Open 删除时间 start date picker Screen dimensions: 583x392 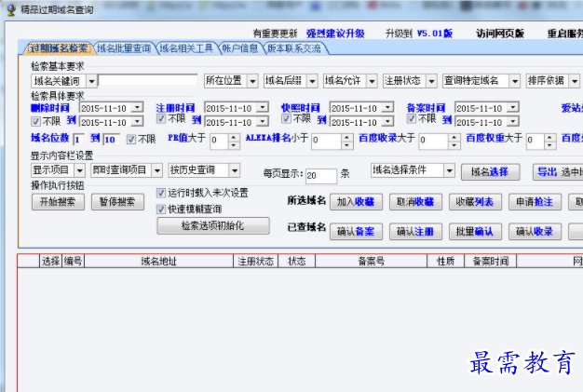click(x=137, y=108)
